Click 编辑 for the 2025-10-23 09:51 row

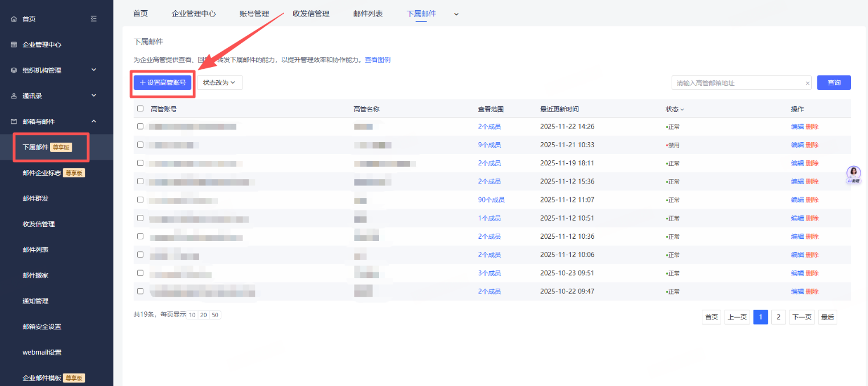click(x=797, y=273)
